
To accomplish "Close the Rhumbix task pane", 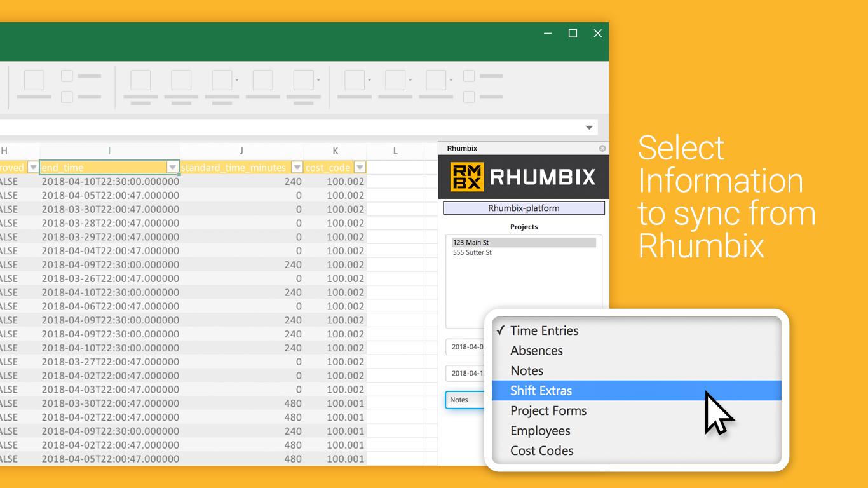I will point(602,149).
